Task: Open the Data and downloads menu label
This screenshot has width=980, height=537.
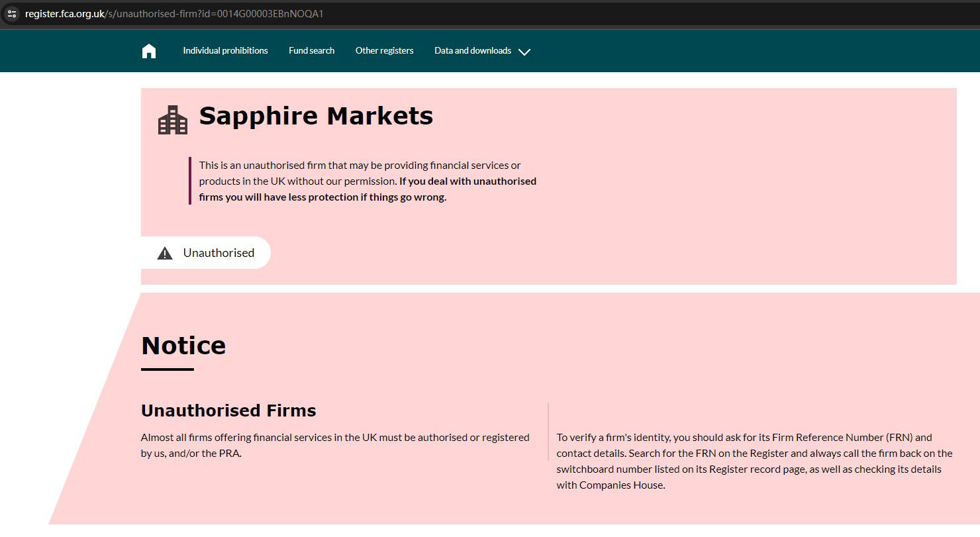Action: [472, 50]
